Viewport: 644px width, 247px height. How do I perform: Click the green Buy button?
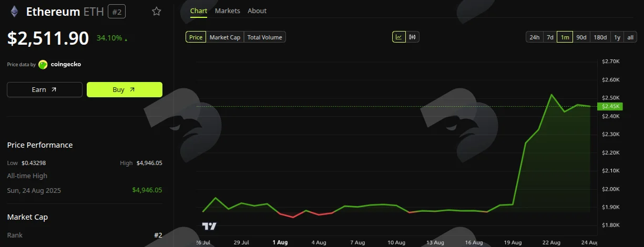point(125,89)
